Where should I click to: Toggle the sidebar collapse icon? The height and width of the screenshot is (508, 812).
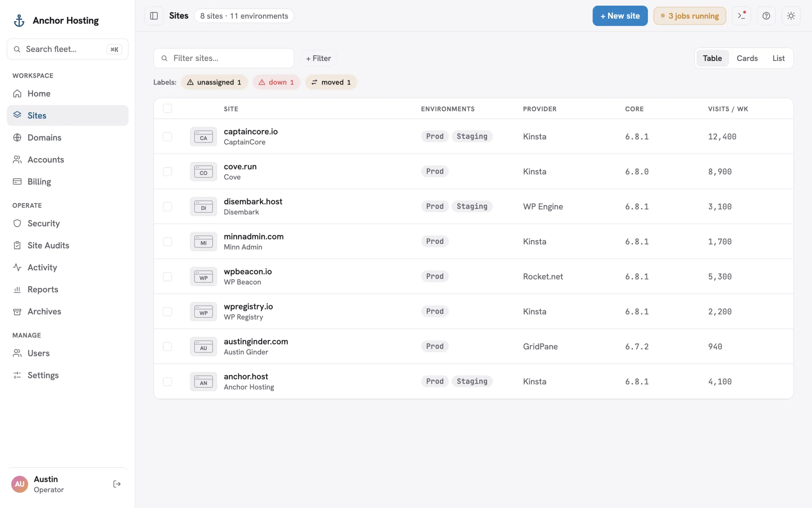(x=154, y=16)
